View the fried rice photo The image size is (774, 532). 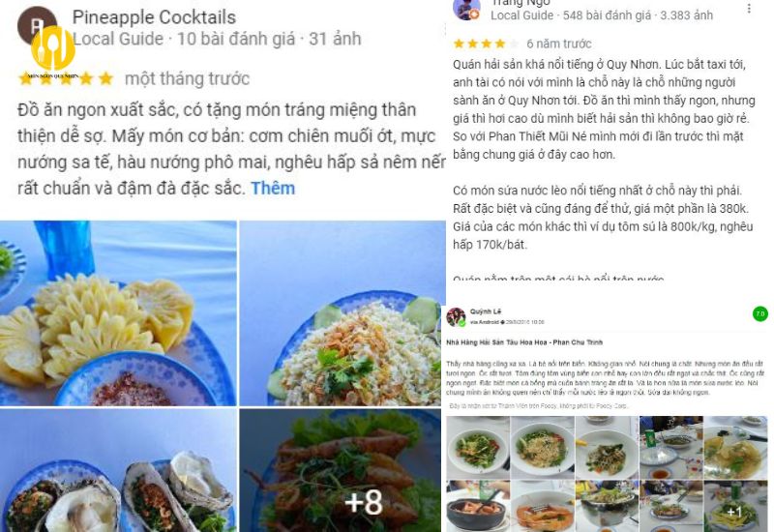[342, 313]
